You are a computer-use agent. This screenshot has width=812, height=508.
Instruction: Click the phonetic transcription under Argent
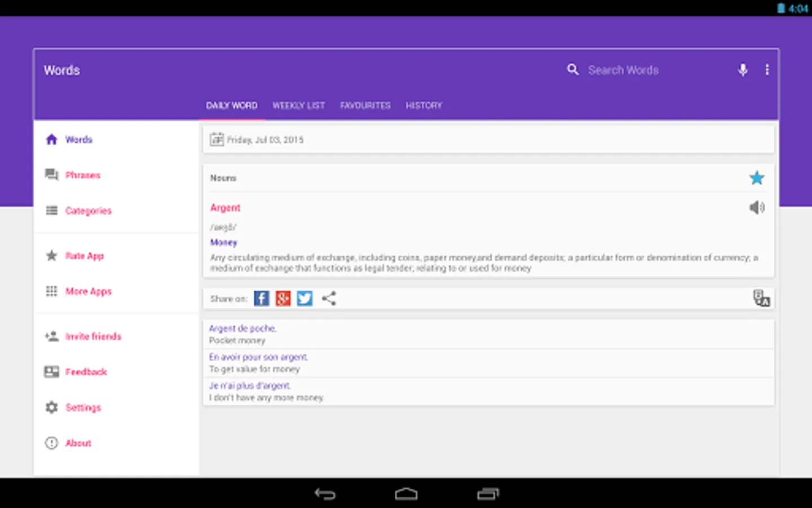click(x=223, y=227)
